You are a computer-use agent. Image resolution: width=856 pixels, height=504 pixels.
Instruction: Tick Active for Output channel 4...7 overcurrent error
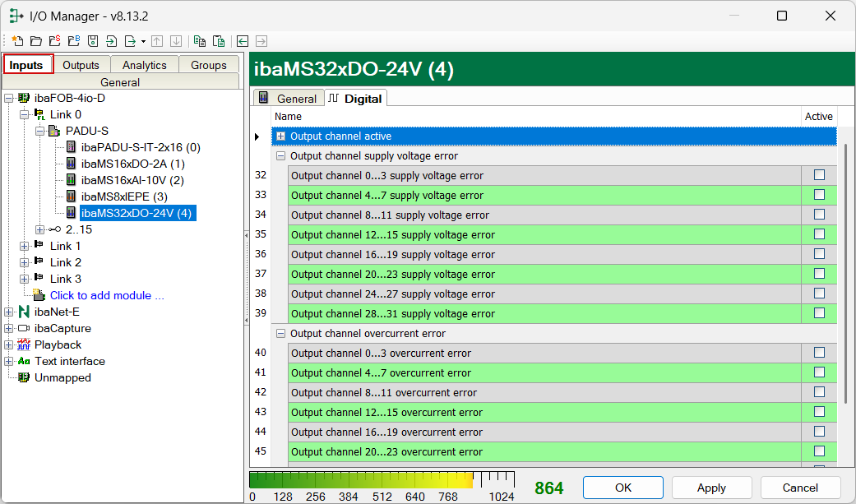(819, 372)
